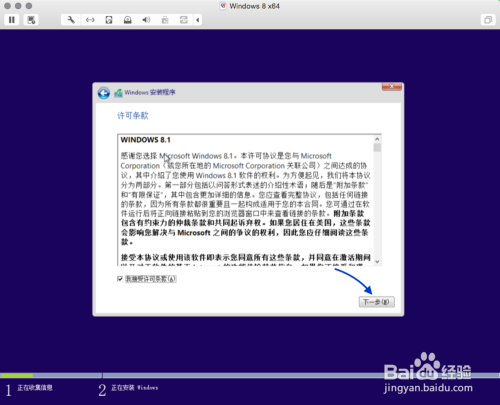Click the WINDOWS 8.1 heading text
The height and width of the screenshot is (405, 500).
click(x=145, y=140)
